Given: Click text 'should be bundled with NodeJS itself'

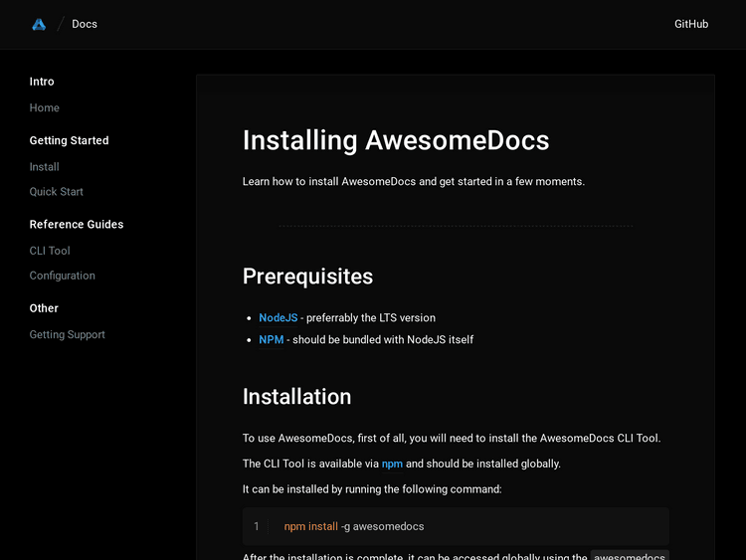Looking at the screenshot, I should tap(383, 340).
